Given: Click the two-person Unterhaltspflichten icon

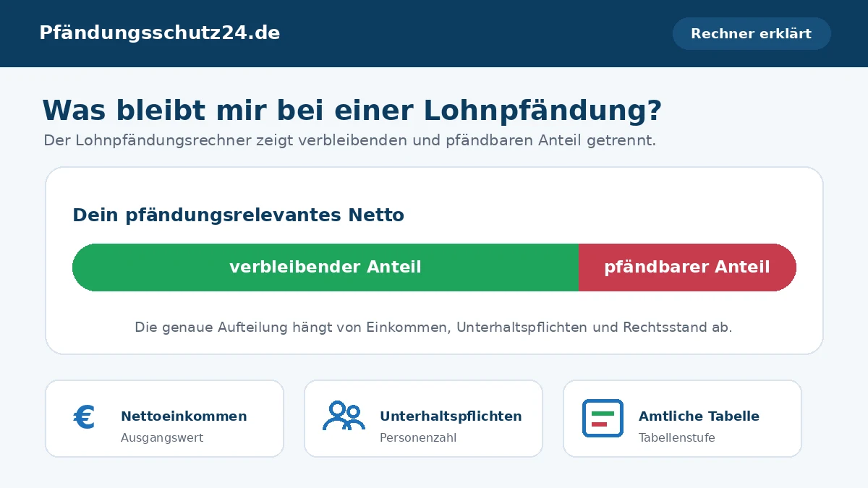Looking at the screenshot, I should pos(344,416).
